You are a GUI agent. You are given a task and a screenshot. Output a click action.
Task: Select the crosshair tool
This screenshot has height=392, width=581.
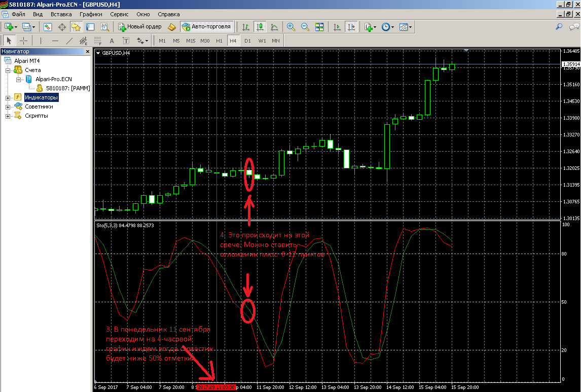point(23,41)
